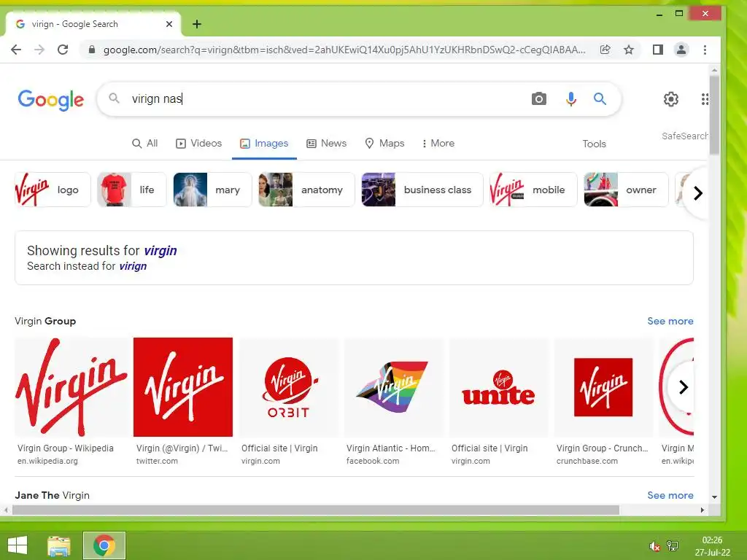
Task: Open Virgin Group Wikipedia logo image
Action: (71, 387)
